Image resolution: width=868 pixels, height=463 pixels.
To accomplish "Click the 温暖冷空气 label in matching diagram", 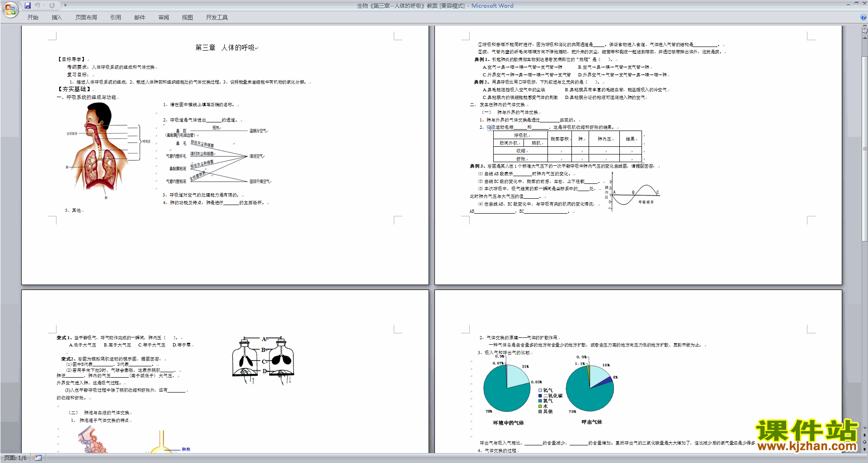I will (x=258, y=131).
